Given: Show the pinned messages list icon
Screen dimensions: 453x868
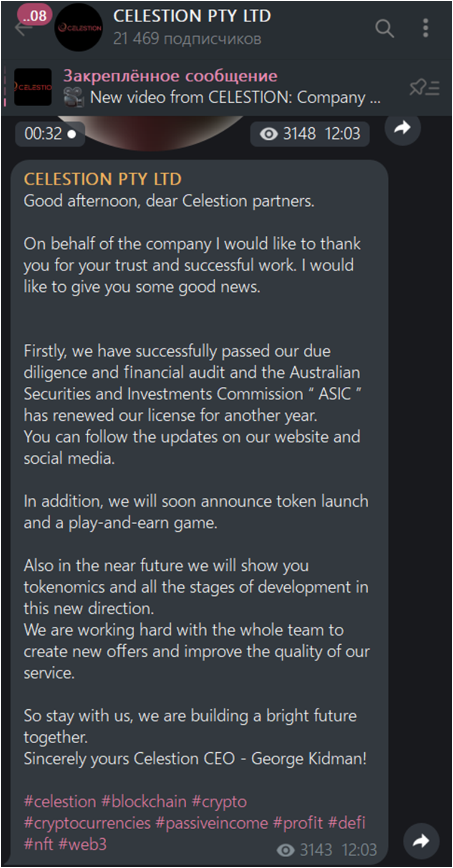Looking at the screenshot, I should tap(424, 88).
